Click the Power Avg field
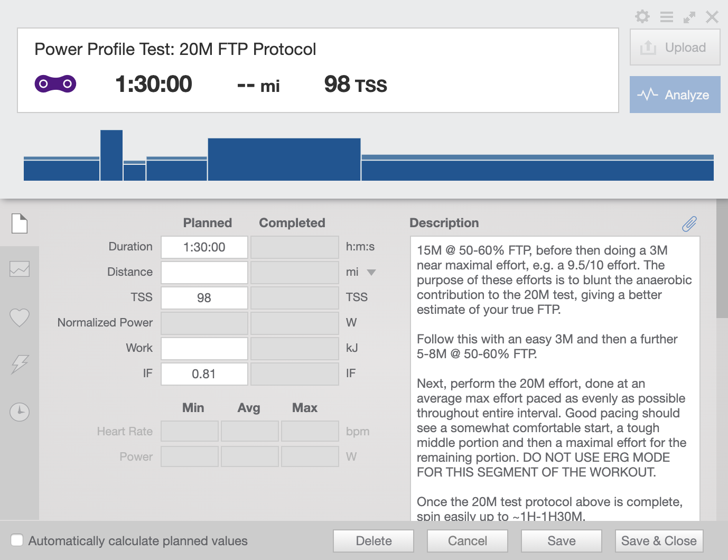 (250, 456)
